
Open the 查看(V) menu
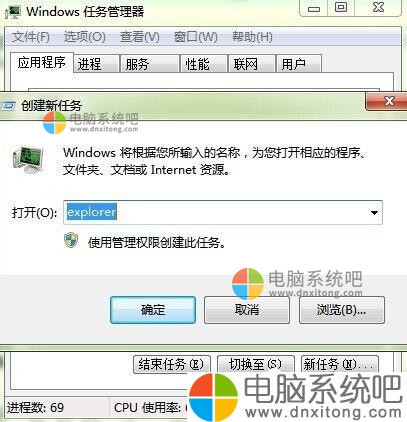point(140,37)
